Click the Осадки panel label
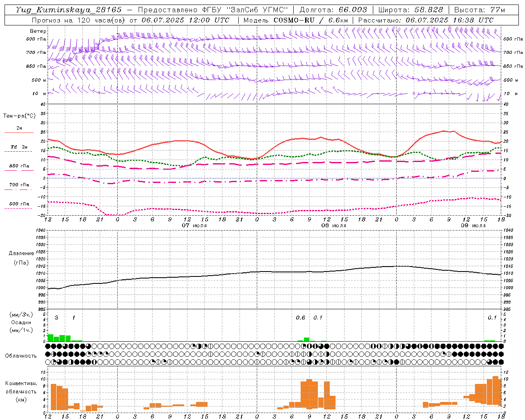This screenshot has width=525, height=420. point(21,322)
